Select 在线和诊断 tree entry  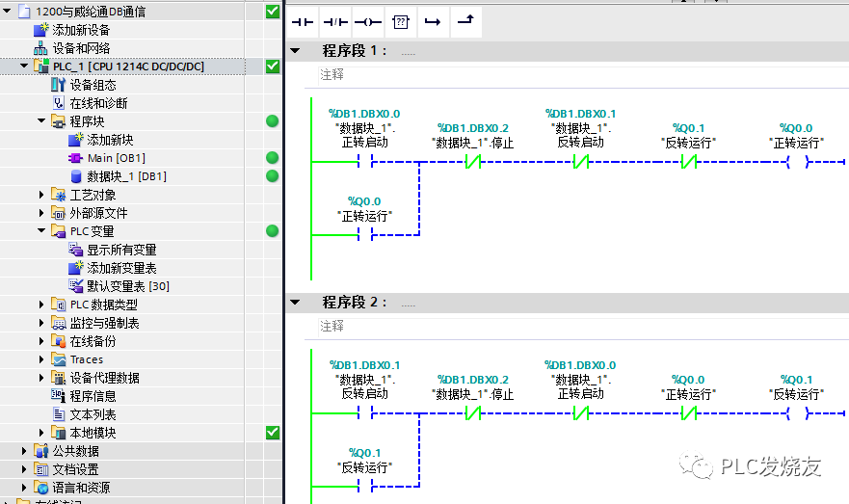point(98,103)
